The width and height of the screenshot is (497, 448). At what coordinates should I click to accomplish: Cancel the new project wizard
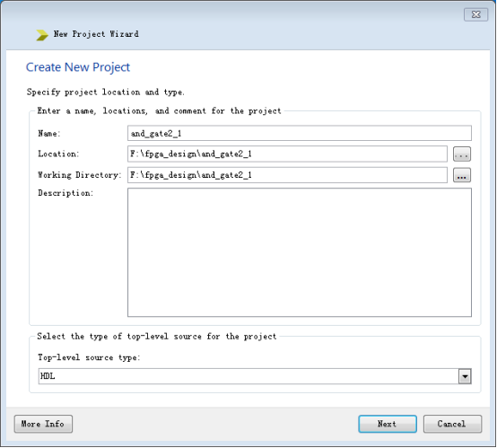pyautogui.click(x=452, y=424)
